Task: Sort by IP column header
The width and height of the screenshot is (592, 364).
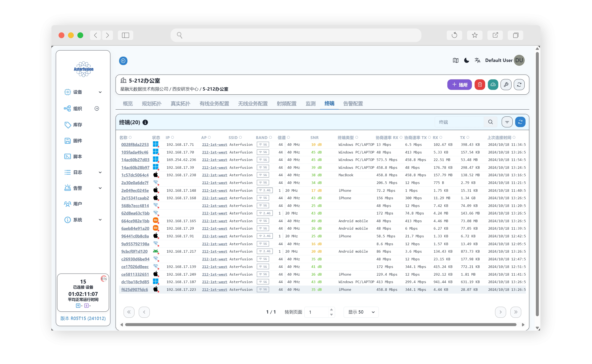Action: pos(169,138)
